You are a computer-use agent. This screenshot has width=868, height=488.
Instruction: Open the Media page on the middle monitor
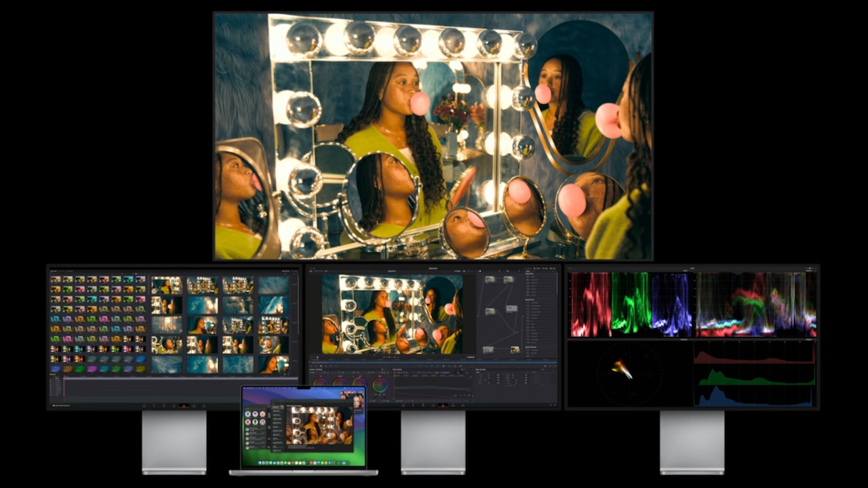pos(403,405)
